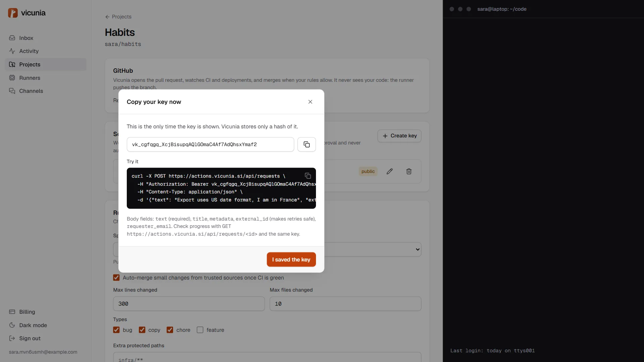Viewport: 644px width, 362px height.
Task: Select Projects in the sidebar
Action: click(46, 64)
